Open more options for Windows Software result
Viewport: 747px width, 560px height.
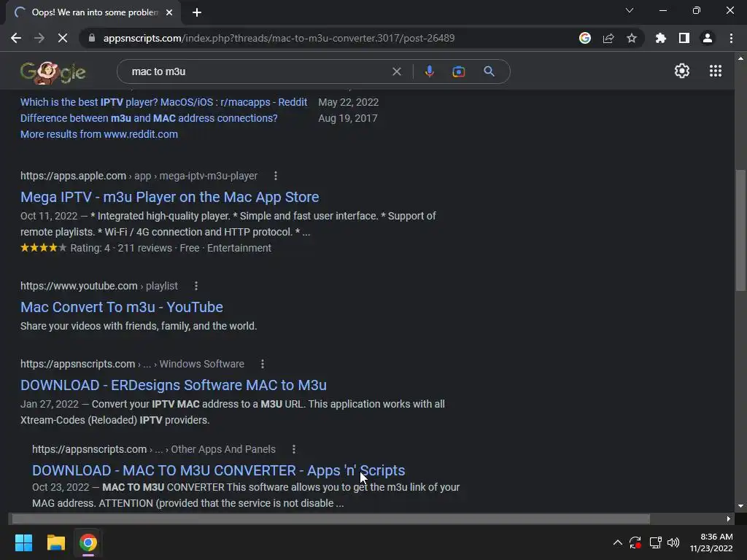coord(262,364)
